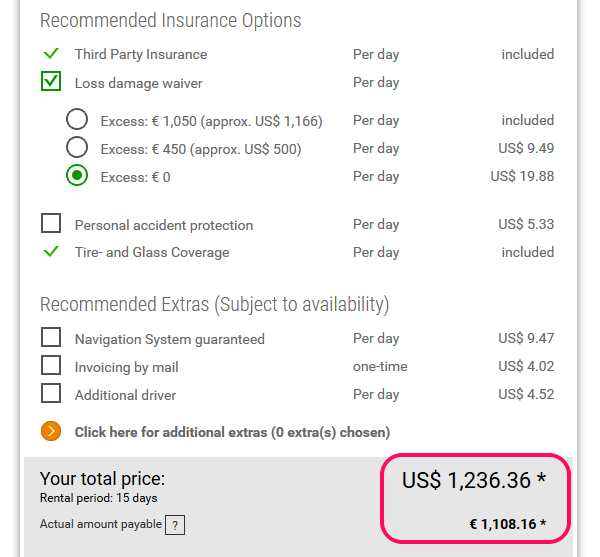Click the US$ 1,236.36 total price

[474, 481]
